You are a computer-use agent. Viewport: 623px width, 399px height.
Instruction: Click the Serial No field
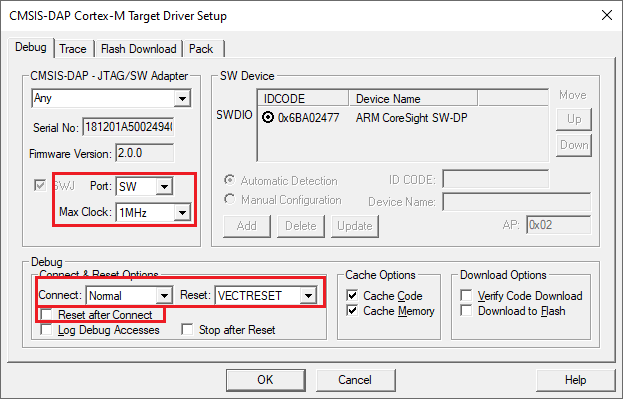[x=128, y=127]
